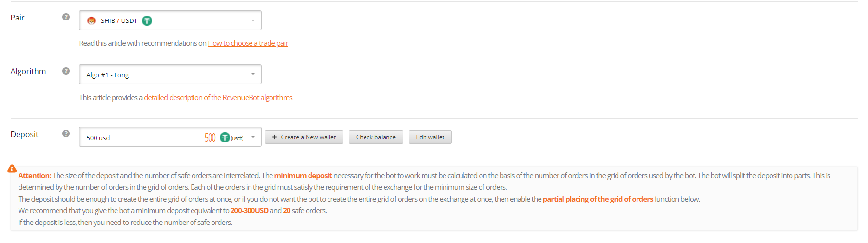Screen dimensions: 868x243
Task: Open the 500 usd deposit wallet dropdown
Action: tap(170, 137)
